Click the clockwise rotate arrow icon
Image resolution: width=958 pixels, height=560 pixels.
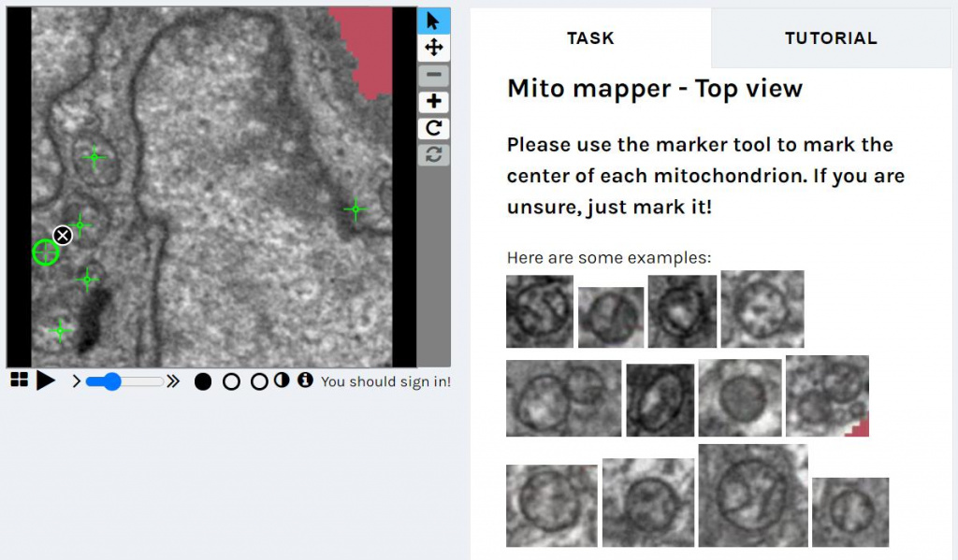click(433, 128)
